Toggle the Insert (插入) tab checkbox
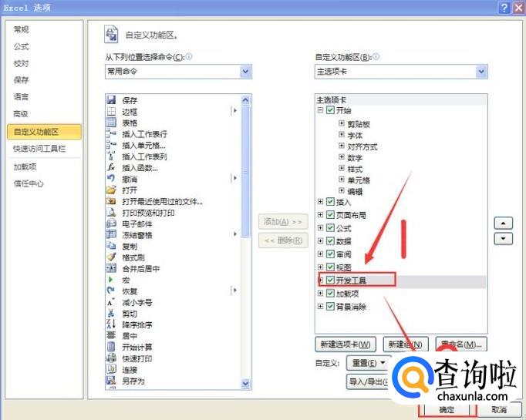The height and width of the screenshot is (420, 526). click(x=330, y=201)
